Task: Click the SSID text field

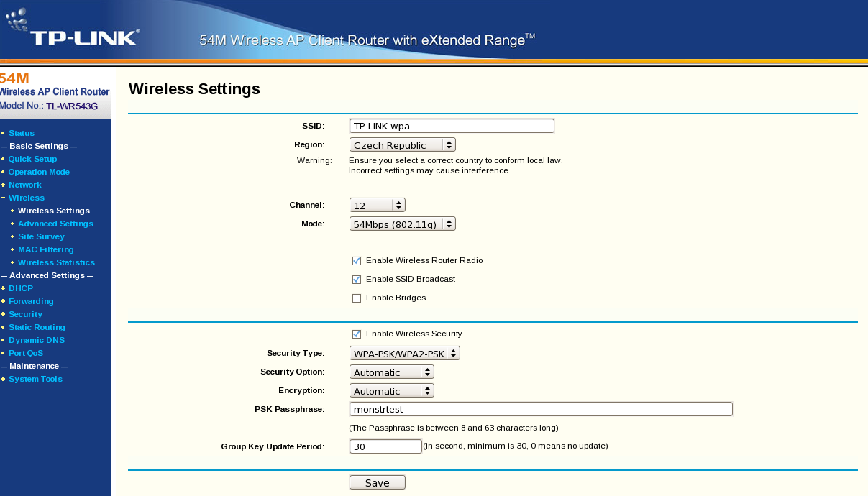Action: click(452, 126)
